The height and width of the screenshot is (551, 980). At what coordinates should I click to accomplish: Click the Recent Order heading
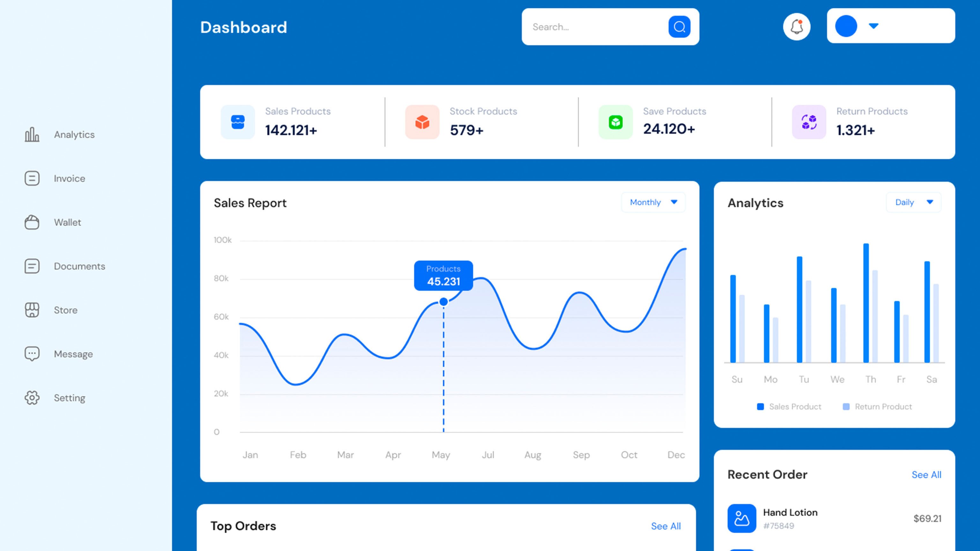tap(767, 474)
